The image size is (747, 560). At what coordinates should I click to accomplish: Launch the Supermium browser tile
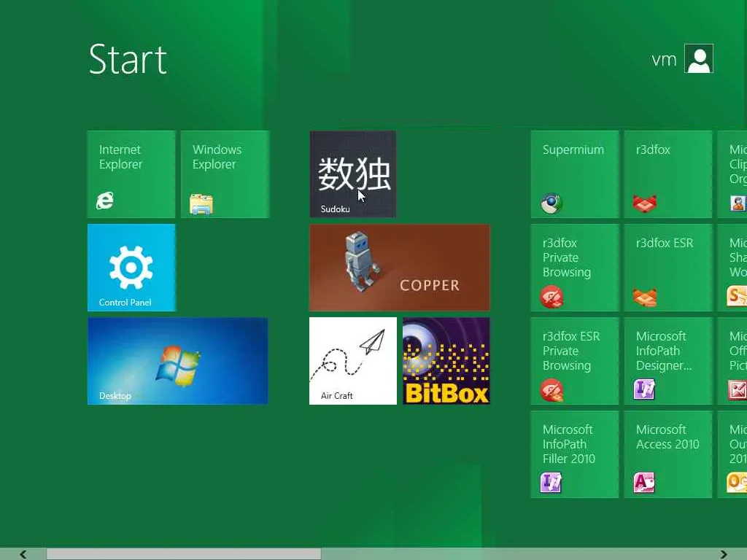[575, 174]
